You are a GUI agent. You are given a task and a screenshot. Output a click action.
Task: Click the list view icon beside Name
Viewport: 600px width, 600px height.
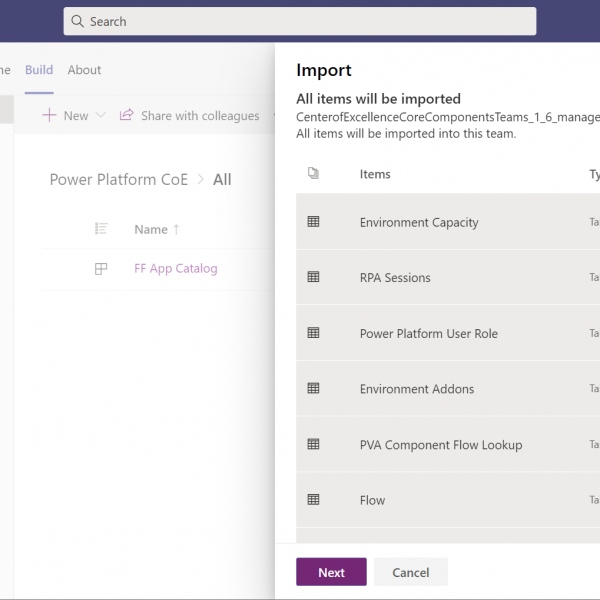tap(101, 229)
